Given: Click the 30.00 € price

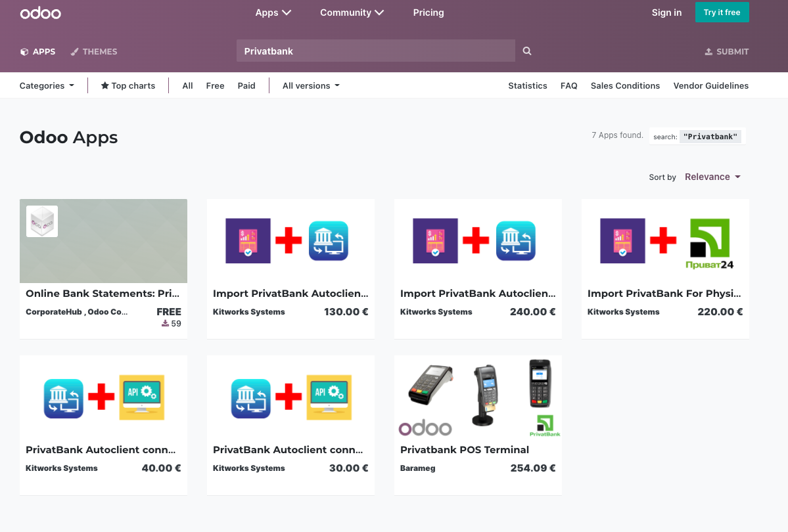Looking at the screenshot, I should (348, 468).
